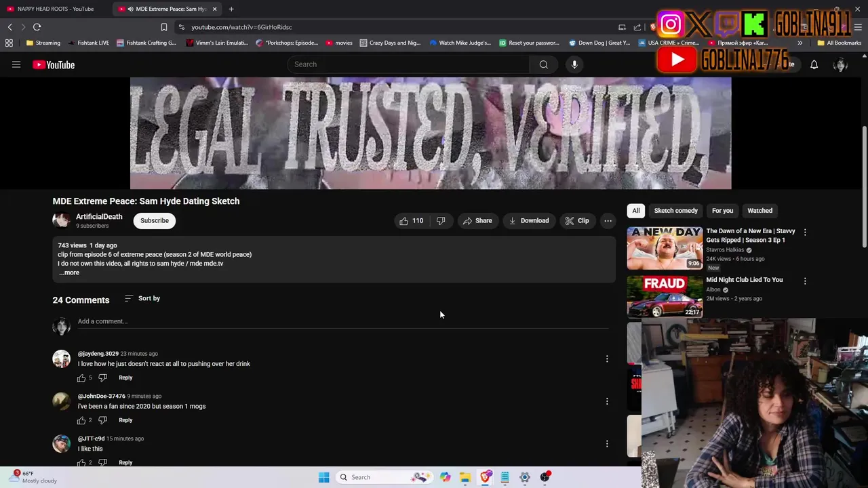Open the YouTube hamburger guide menu
The image size is (868, 488).
point(16,64)
